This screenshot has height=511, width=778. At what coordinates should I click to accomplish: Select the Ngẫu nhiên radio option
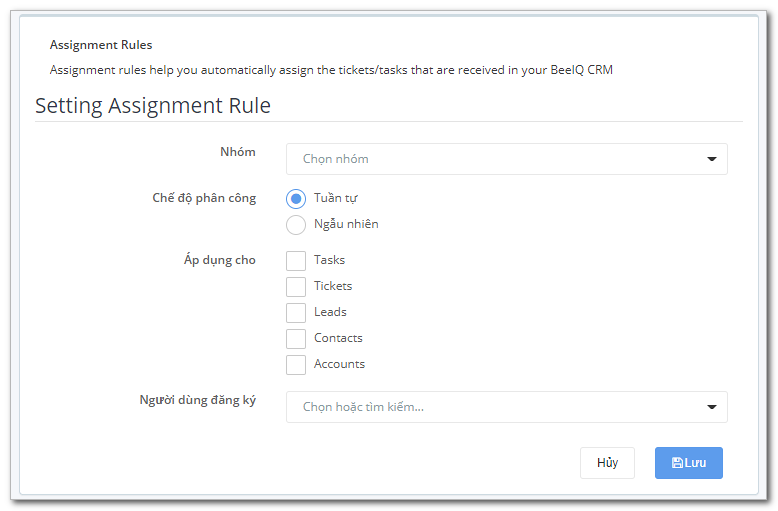pyautogui.click(x=296, y=225)
